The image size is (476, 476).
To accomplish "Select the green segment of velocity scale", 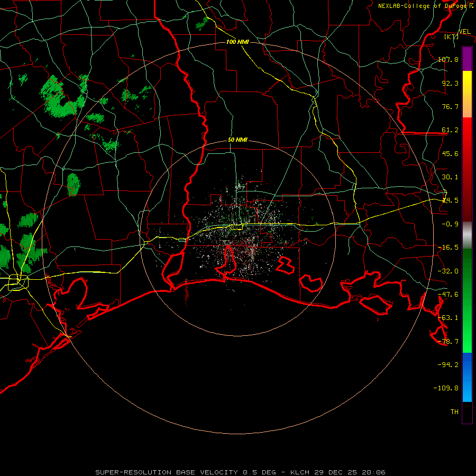I will point(467,300).
